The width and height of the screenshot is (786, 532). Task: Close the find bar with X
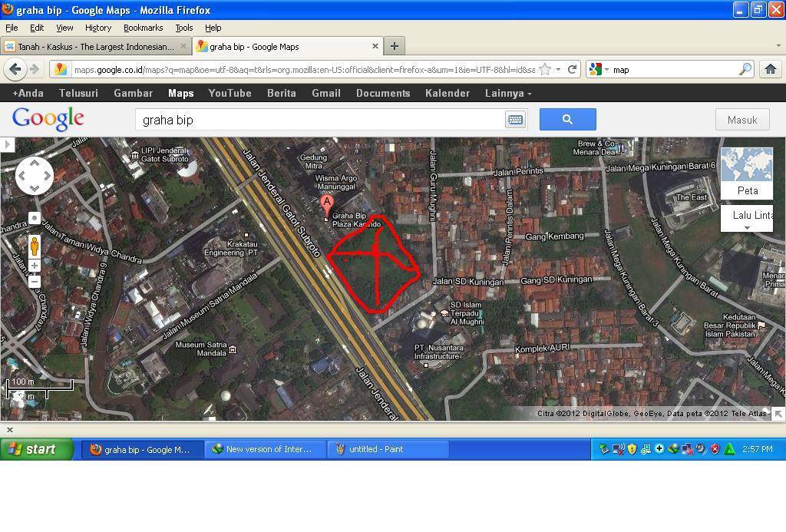click(x=9, y=430)
